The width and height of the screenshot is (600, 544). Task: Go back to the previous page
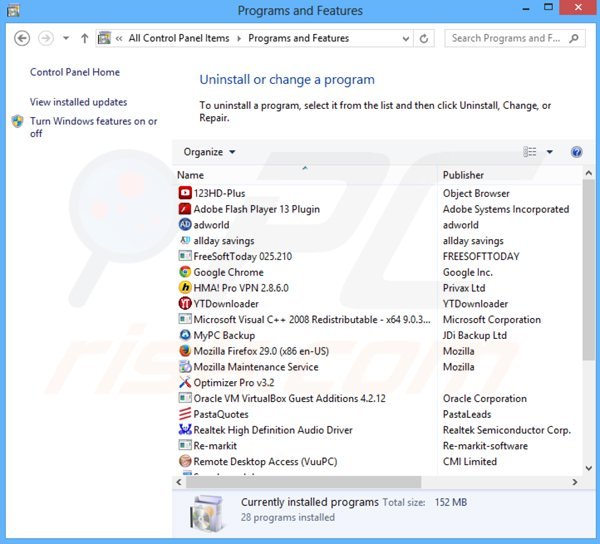click(x=22, y=38)
